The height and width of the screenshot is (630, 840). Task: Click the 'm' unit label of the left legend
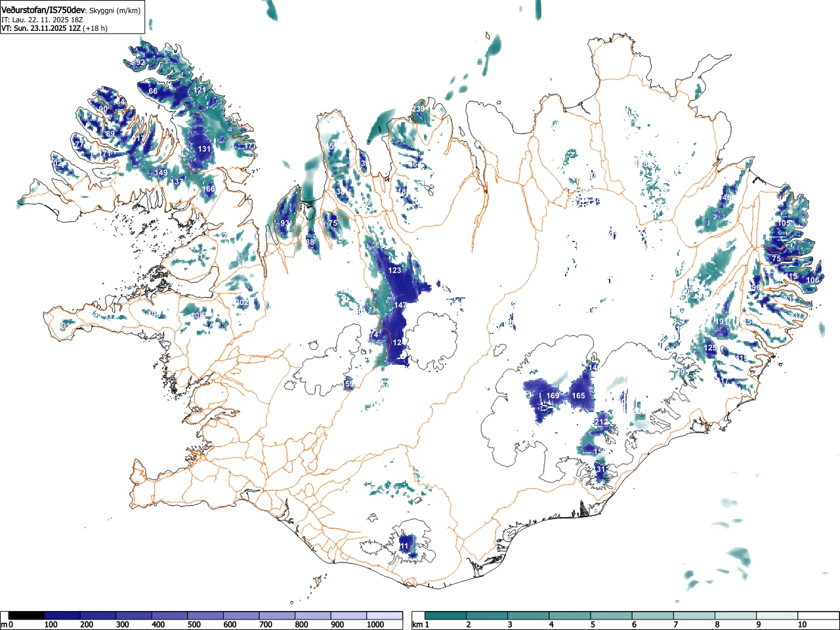[4, 625]
